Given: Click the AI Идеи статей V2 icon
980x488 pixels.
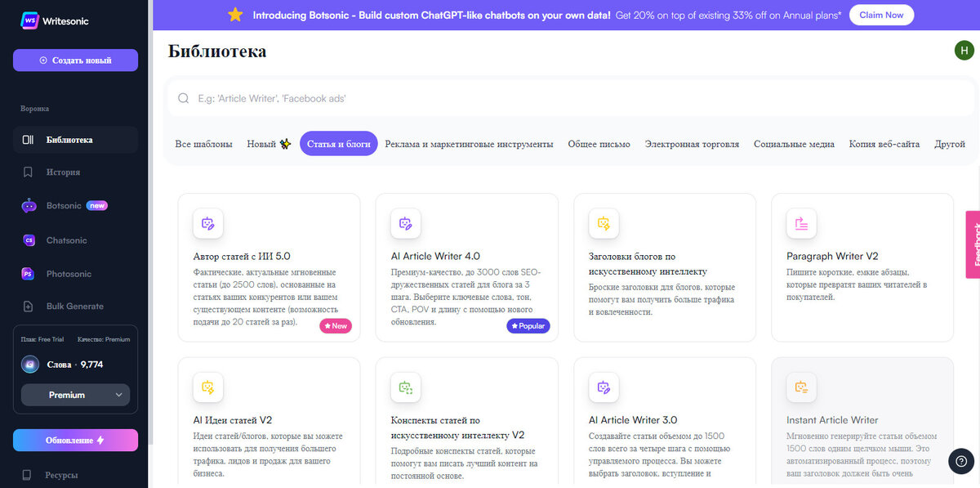Looking at the screenshot, I should (x=208, y=387).
